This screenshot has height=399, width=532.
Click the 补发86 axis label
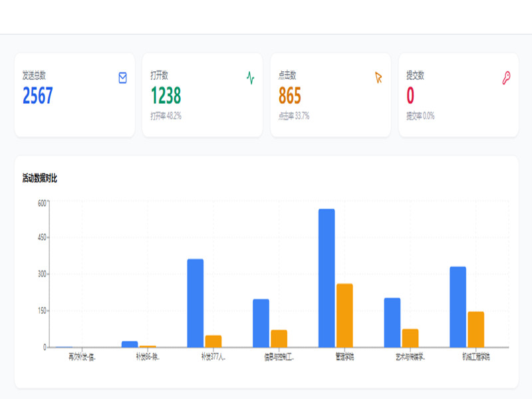click(148, 356)
